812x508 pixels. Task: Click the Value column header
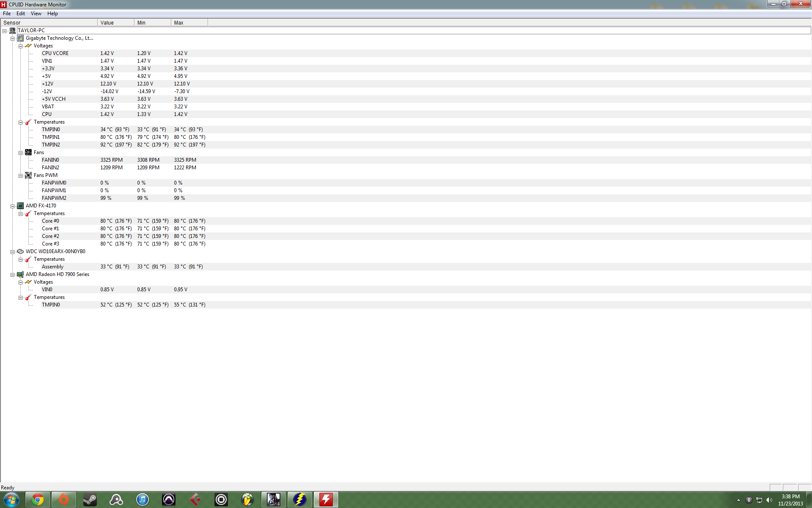coord(116,22)
